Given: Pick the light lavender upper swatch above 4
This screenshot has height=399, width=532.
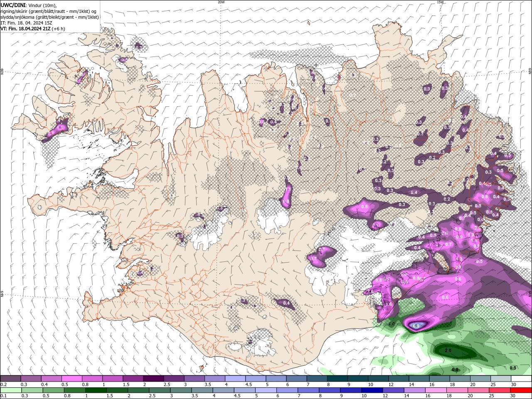Looking at the screenshot, I should coord(235,379).
